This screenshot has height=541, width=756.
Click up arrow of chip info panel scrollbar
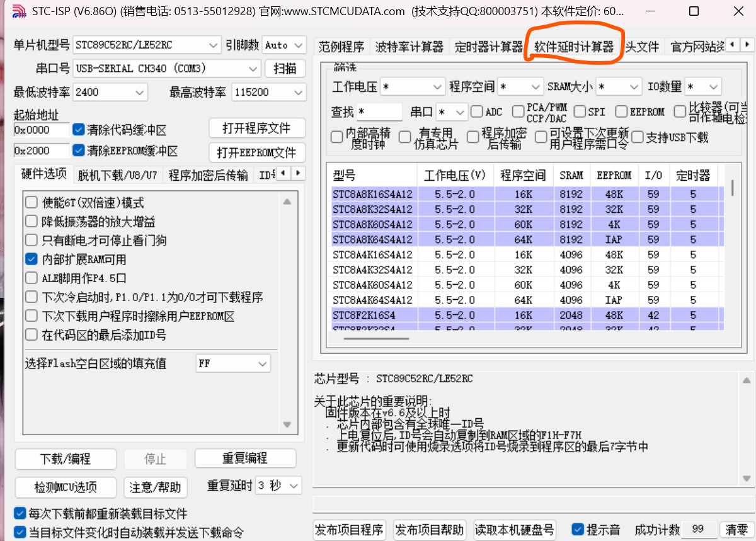[747, 380]
